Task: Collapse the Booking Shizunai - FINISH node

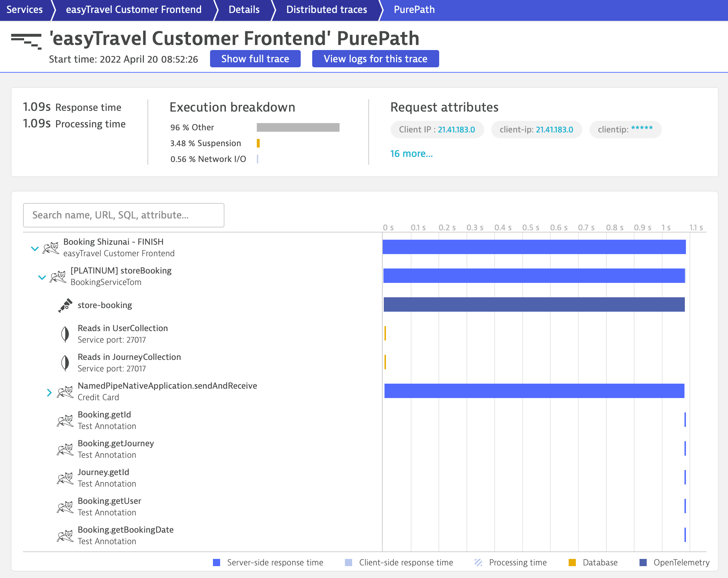Action: [35, 248]
